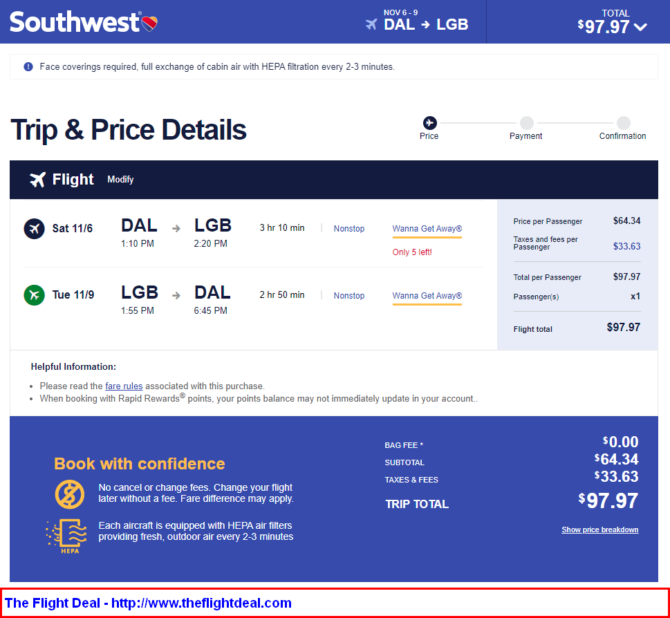
Task: Click the airplane icon in Flight header
Action: coord(38,180)
